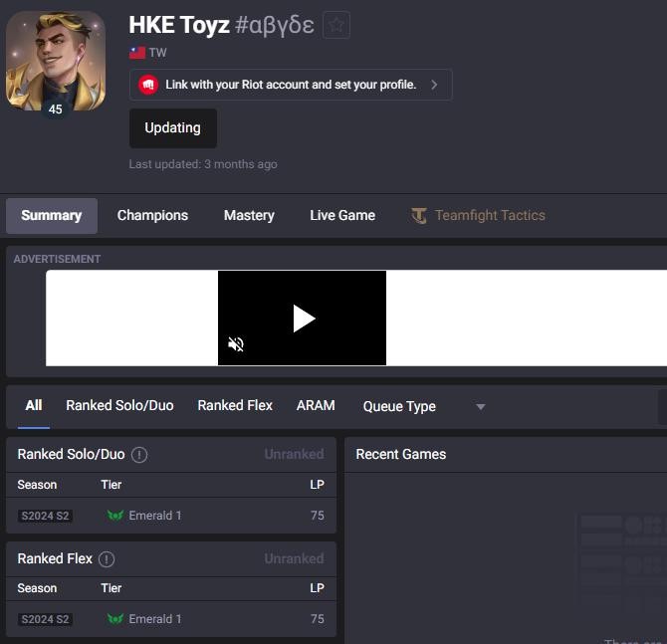Click Emerald 1 text in Ranked Solo/Duo

tap(155, 516)
